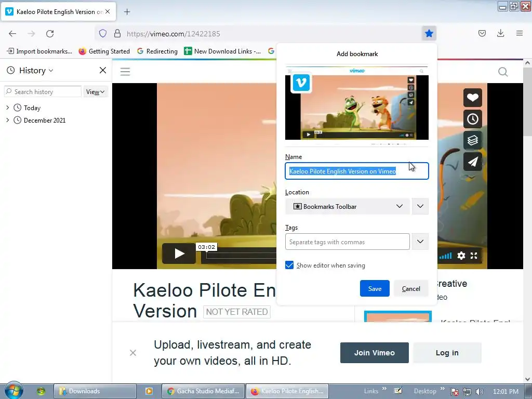Viewport: 532px width, 399px height.
Task: Like the video with the heart icon
Action: [x=473, y=98]
